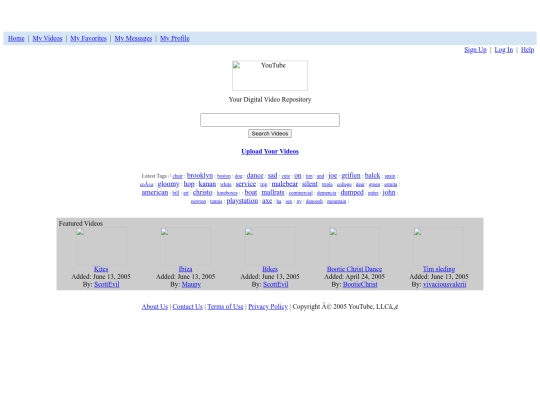
Task: Open the playstation tag
Action: click(x=242, y=200)
